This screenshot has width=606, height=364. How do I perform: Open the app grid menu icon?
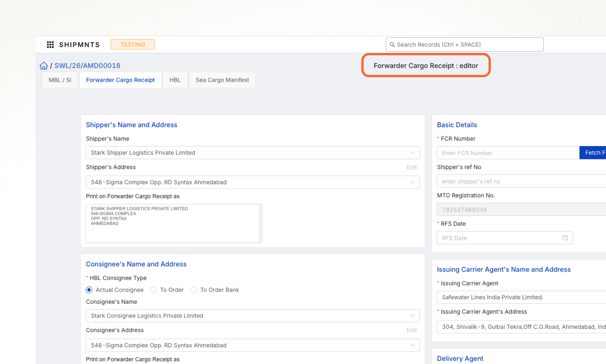50,45
